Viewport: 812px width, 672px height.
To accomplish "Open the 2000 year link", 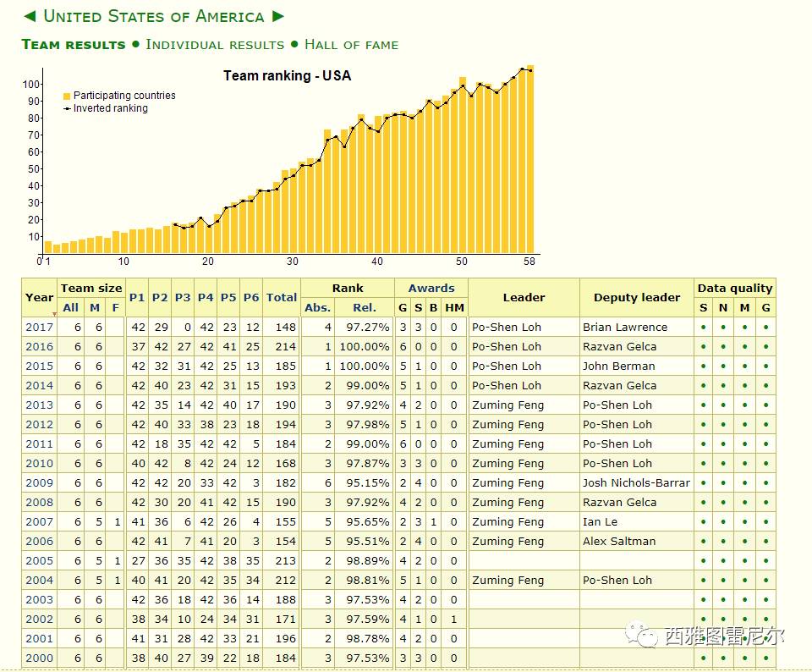I will [x=40, y=658].
